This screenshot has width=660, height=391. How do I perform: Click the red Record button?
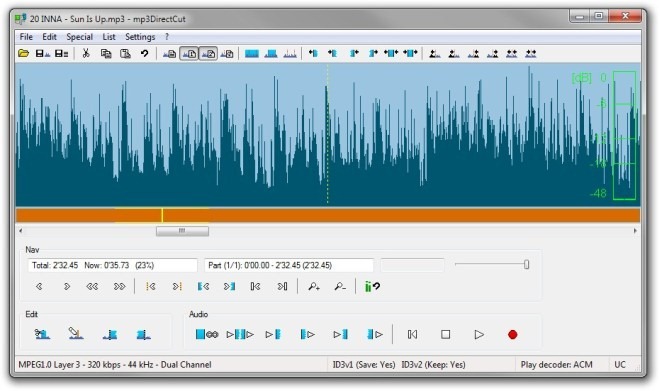pyautogui.click(x=512, y=335)
